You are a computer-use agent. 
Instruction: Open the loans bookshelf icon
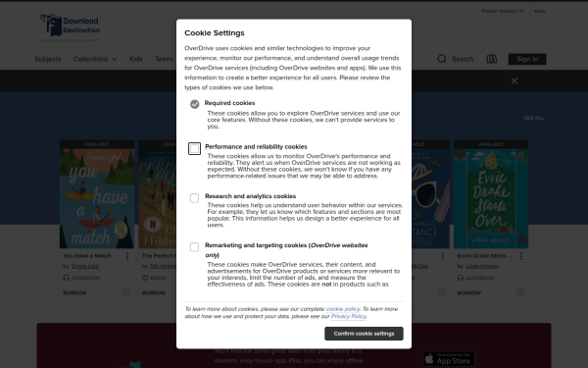tap(492, 59)
